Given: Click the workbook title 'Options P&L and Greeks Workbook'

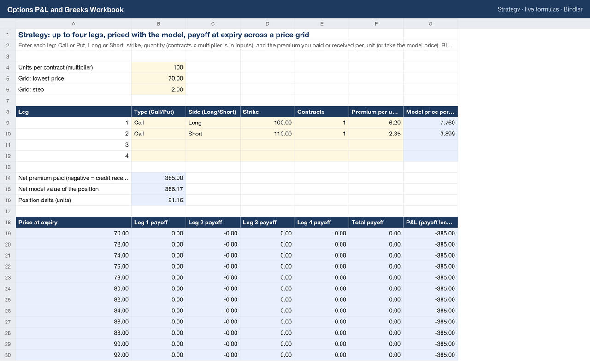Looking at the screenshot, I should tap(65, 9).
